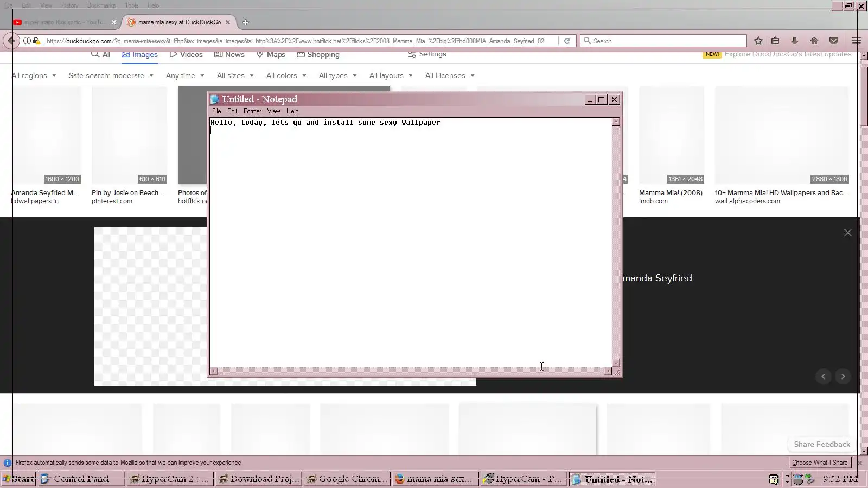This screenshot has width=868, height=488.
Task: Expand Safe search: moderate dropdown
Action: (111, 75)
